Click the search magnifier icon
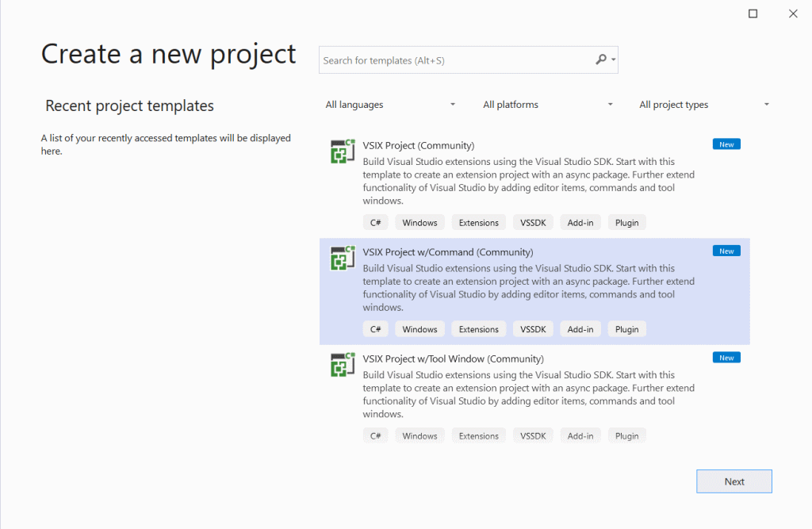Image resolution: width=812 pixels, height=529 pixels. [600, 59]
